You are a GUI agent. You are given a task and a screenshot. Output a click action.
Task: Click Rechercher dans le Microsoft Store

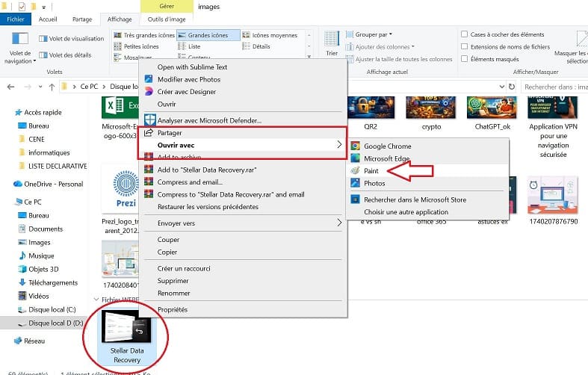pos(415,200)
